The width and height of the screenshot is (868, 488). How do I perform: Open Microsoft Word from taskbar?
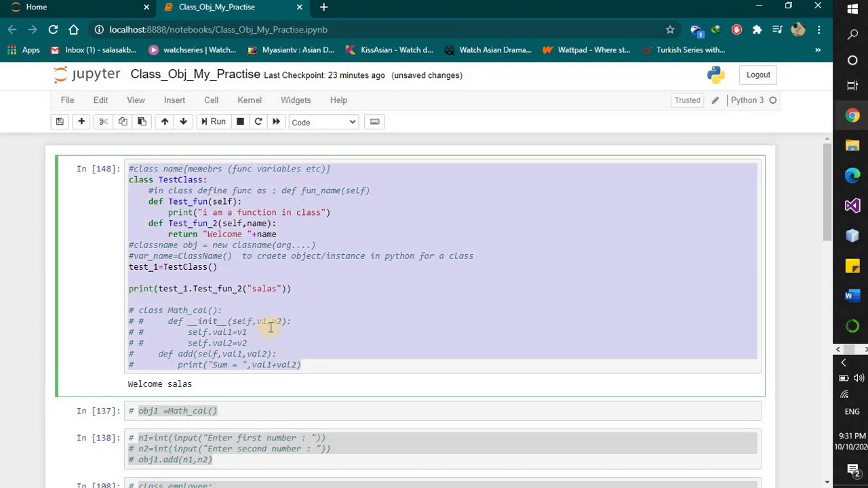852,296
